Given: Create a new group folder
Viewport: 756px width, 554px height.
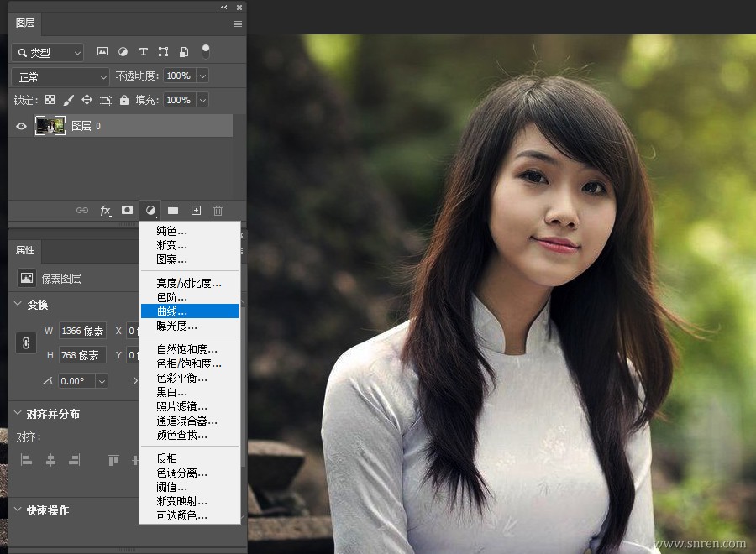Looking at the screenshot, I should 173,210.
